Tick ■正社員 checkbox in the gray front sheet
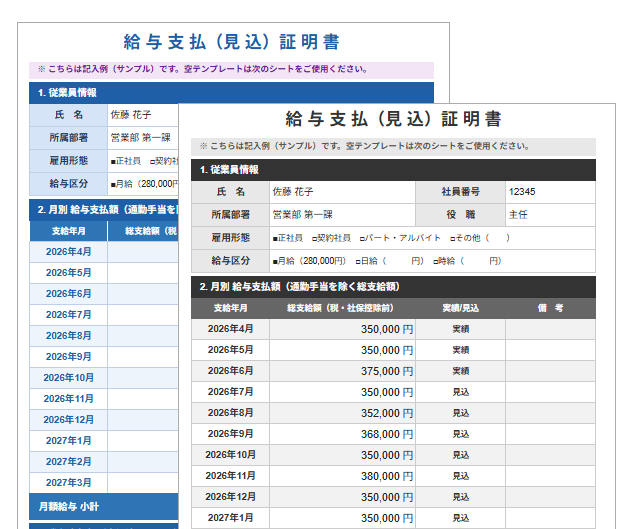Screen dimensions: 633x529 [275, 239]
